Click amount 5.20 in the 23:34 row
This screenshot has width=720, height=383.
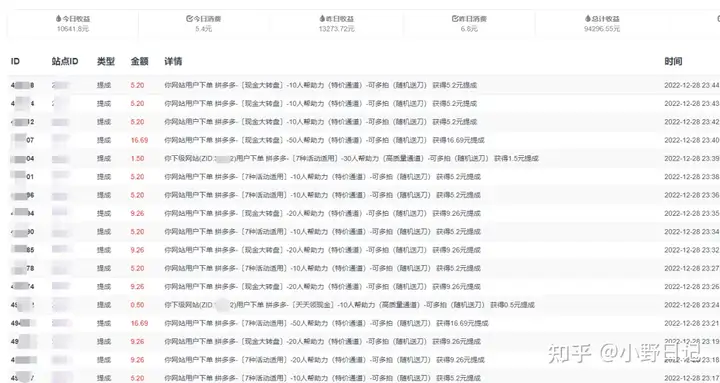137,232
